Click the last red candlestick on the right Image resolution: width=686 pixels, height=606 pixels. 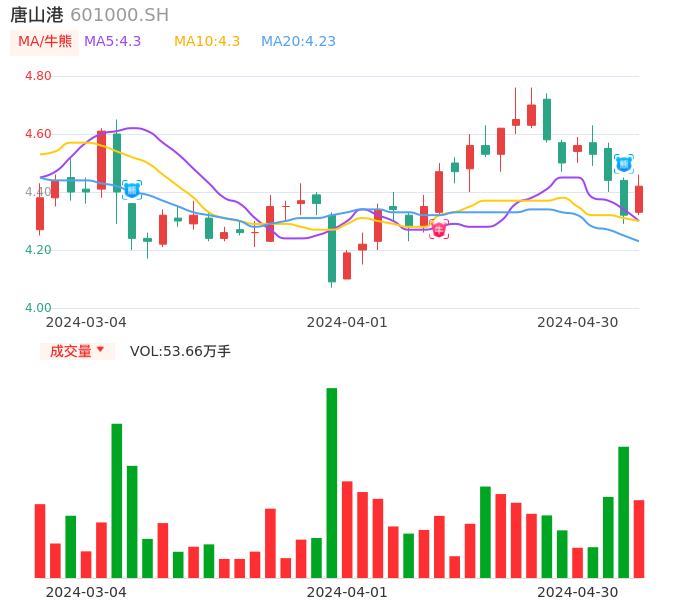[639, 199]
